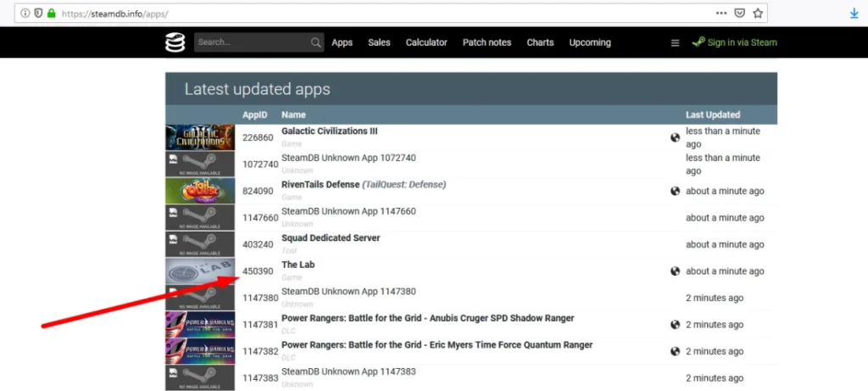Click the AppID column header

coord(254,115)
